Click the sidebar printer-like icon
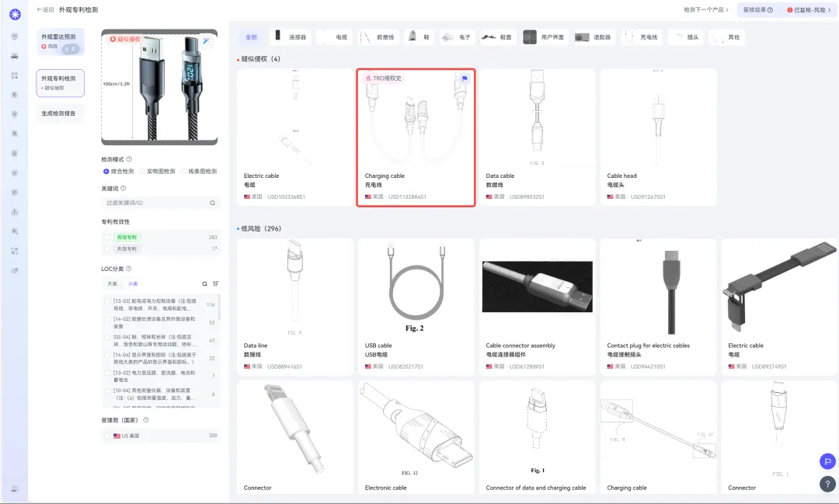The image size is (839, 504). pyautogui.click(x=15, y=56)
